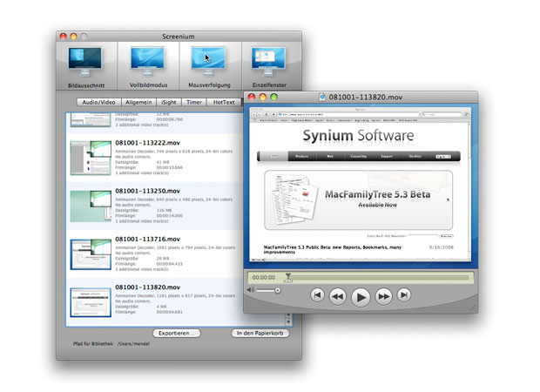Viewport: 540px width, 392px height.
Task: Click file name 081001-113820.mov in the library list
Action: coord(148,287)
